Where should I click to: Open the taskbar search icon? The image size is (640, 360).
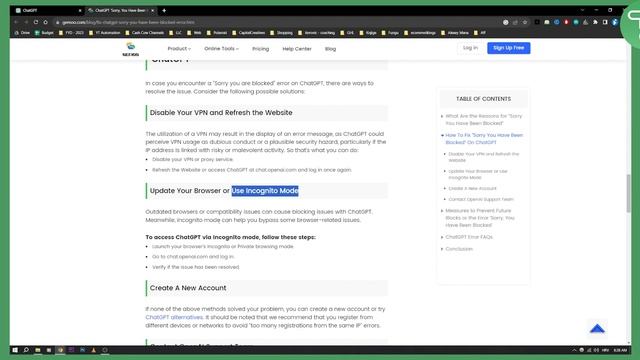[26, 350]
